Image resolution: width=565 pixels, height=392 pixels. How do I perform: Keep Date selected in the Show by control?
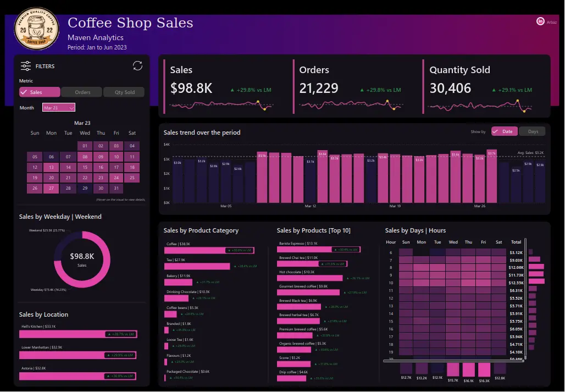(x=504, y=131)
